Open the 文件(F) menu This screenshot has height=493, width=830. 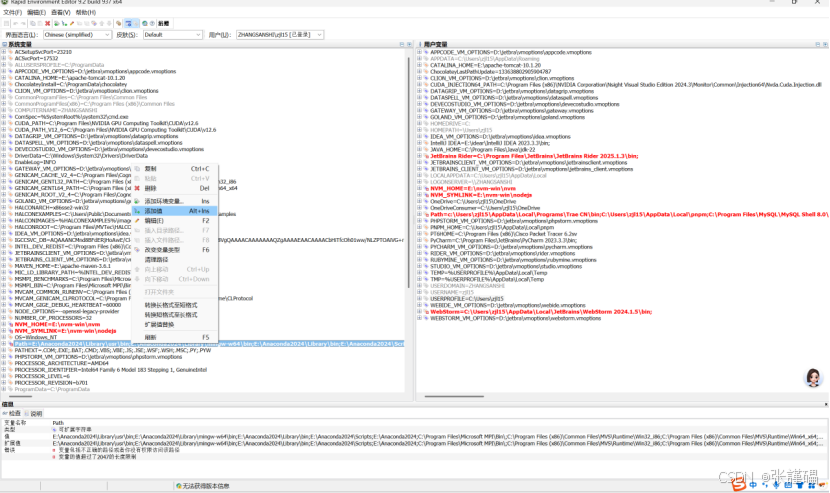[x=12, y=12]
